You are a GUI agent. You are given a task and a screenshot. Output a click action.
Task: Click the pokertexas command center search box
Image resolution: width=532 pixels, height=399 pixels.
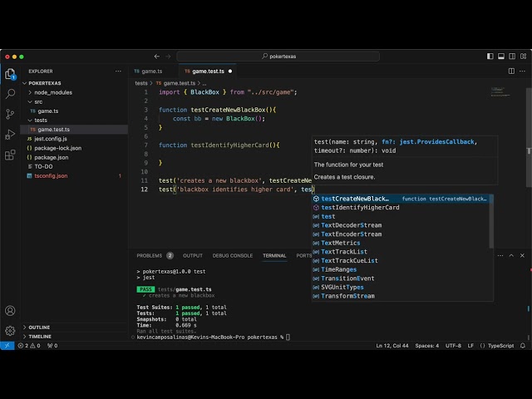coord(278,57)
